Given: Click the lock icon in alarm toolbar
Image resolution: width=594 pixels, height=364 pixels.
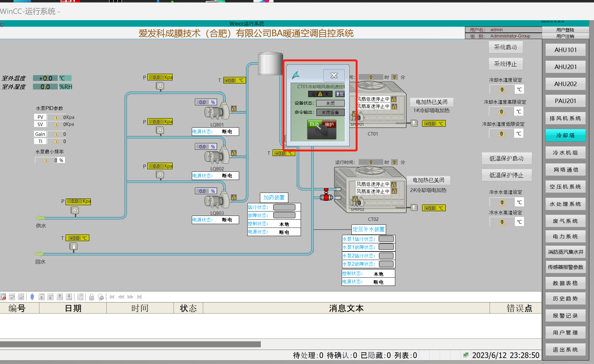Looking at the screenshot, I should coord(91,297).
